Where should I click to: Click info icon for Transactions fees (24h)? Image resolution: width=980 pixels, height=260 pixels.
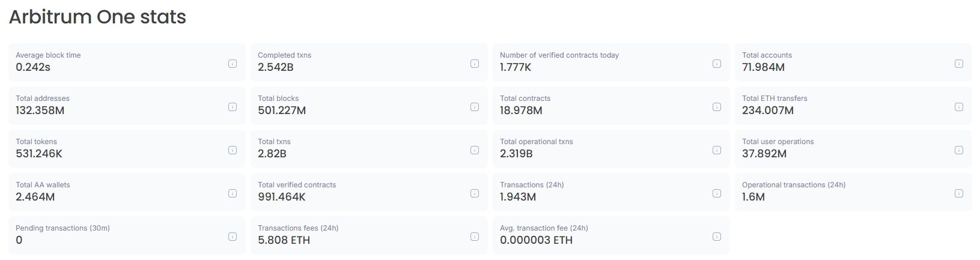click(475, 237)
